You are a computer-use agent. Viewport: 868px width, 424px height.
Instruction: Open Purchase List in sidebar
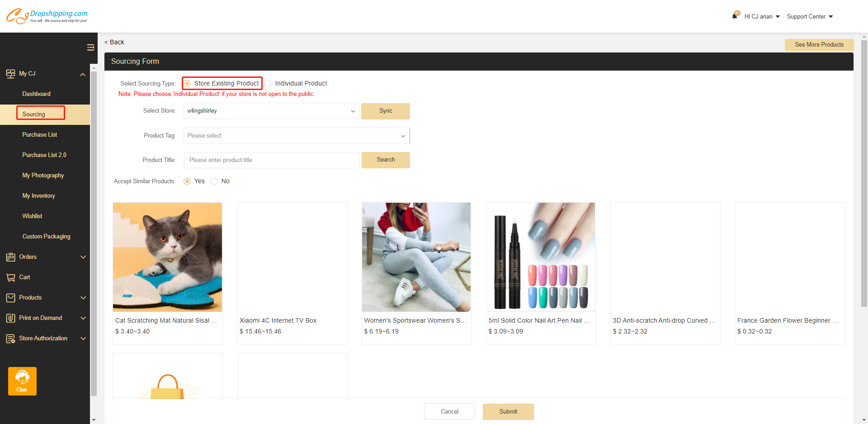point(40,135)
